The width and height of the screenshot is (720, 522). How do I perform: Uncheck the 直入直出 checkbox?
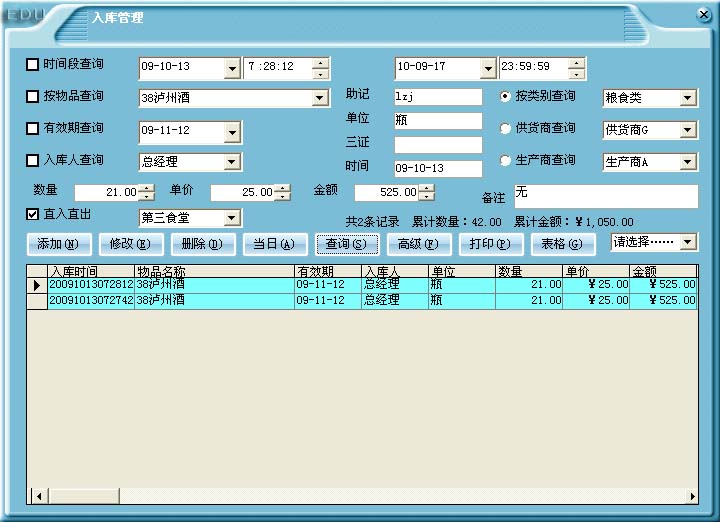click(32, 214)
